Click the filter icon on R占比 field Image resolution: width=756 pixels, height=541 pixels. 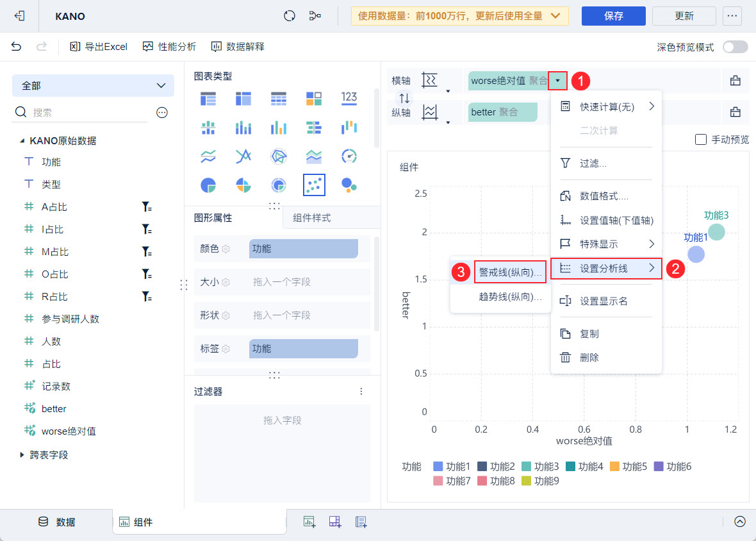click(x=147, y=297)
